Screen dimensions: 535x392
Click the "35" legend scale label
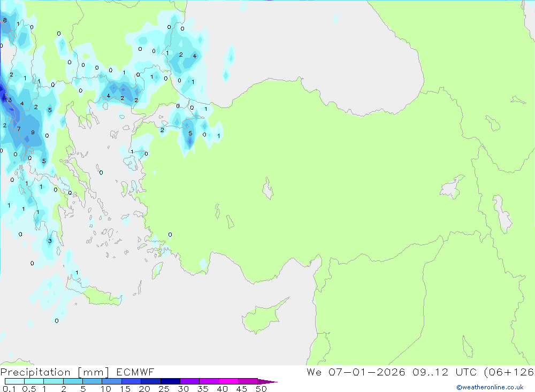coord(203,389)
